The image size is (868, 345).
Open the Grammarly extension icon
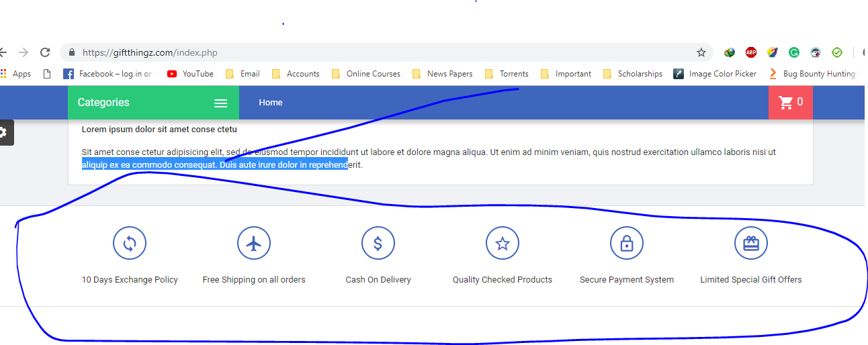794,52
